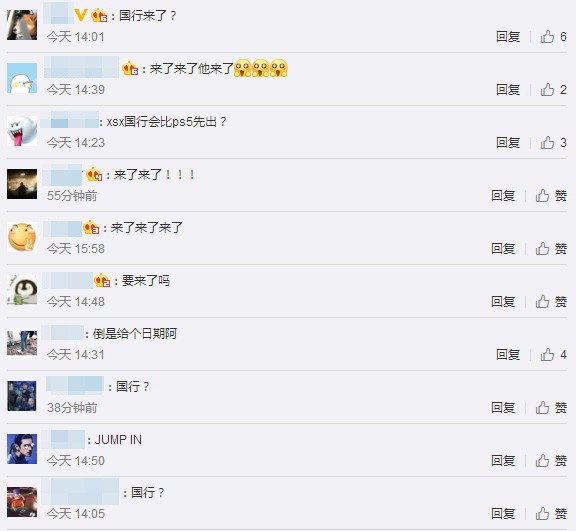This screenshot has width=576, height=531.
Task: Like the comment "国行来了？" with thumbs-up
Action: click(547, 37)
